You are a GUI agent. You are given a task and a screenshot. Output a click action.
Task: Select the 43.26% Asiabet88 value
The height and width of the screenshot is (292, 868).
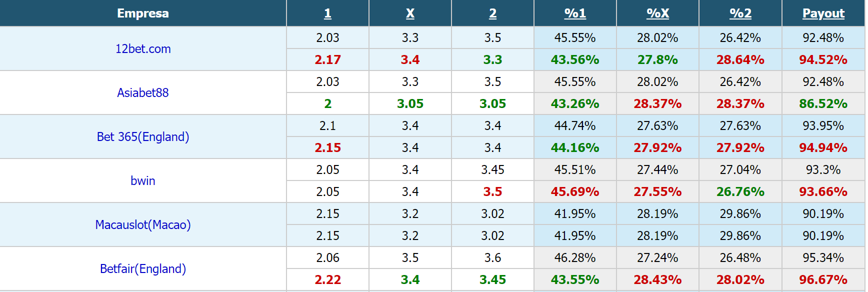click(x=575, y=103)
